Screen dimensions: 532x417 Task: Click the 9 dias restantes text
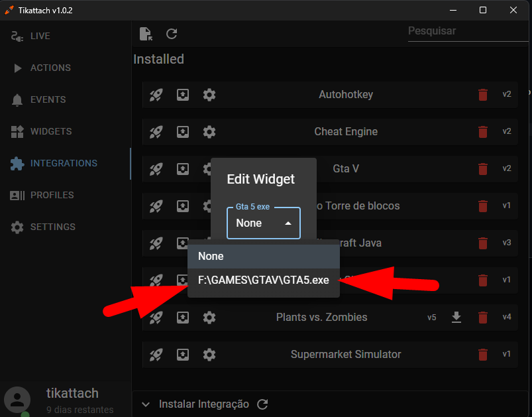pos(80,410)
